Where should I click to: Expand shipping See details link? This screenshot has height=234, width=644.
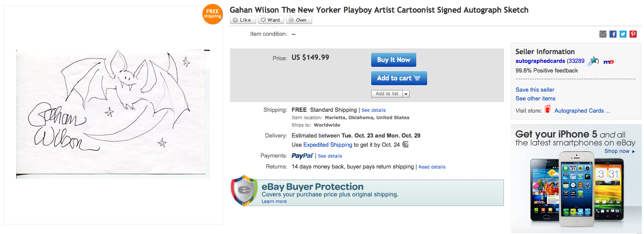tap(373, 110)
